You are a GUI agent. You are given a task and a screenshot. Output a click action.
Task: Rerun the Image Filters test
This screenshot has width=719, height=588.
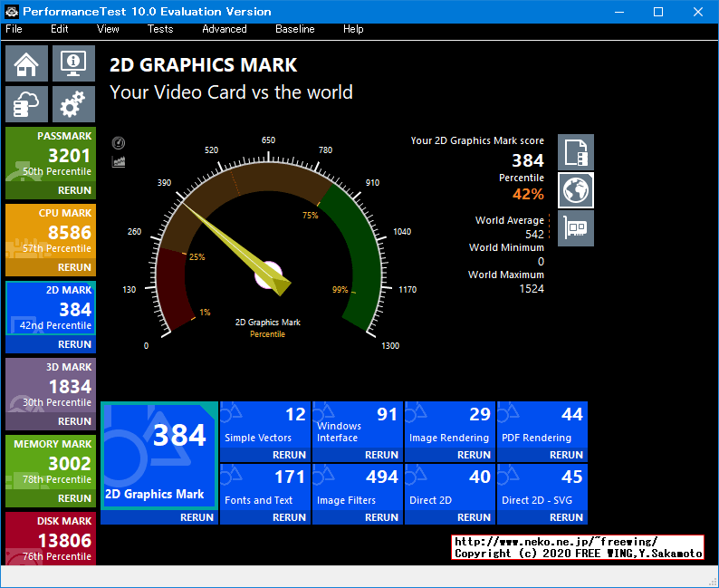381,517
